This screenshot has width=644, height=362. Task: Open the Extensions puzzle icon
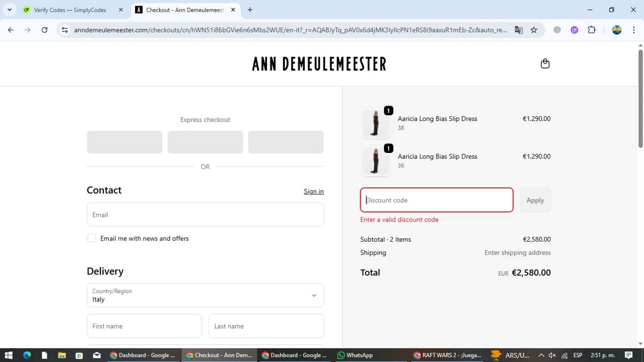(592, 30)
